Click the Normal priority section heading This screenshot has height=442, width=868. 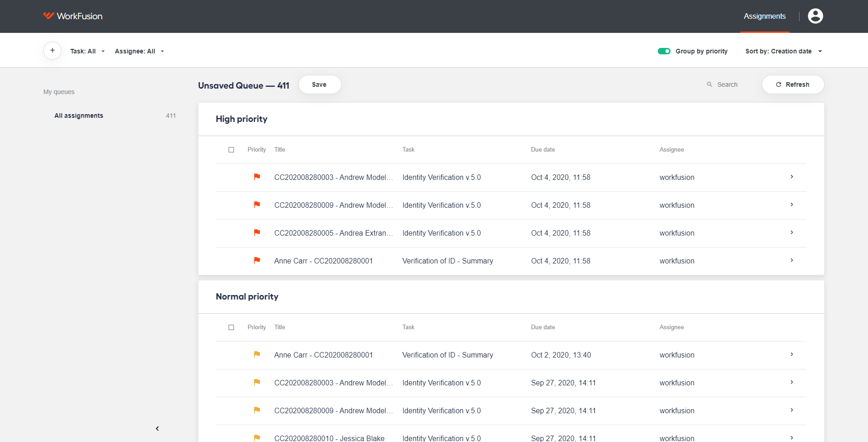pyautogui.click(x=247, y=296)
